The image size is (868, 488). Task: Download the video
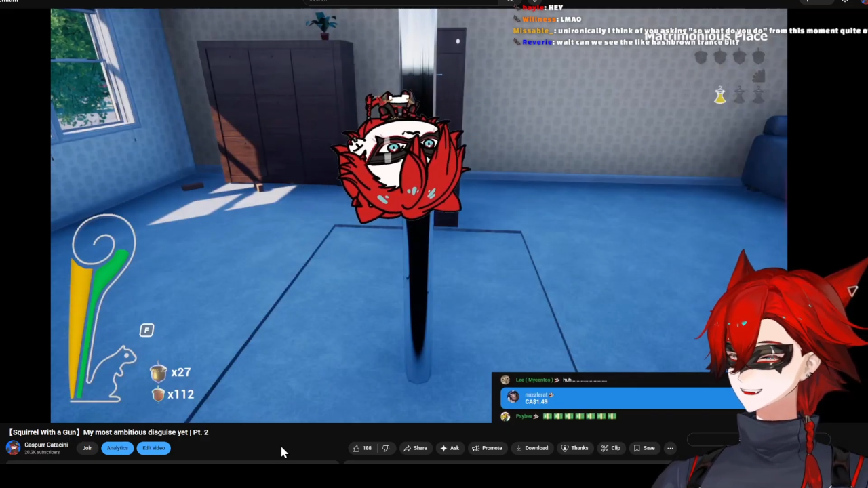coord(532,448)
